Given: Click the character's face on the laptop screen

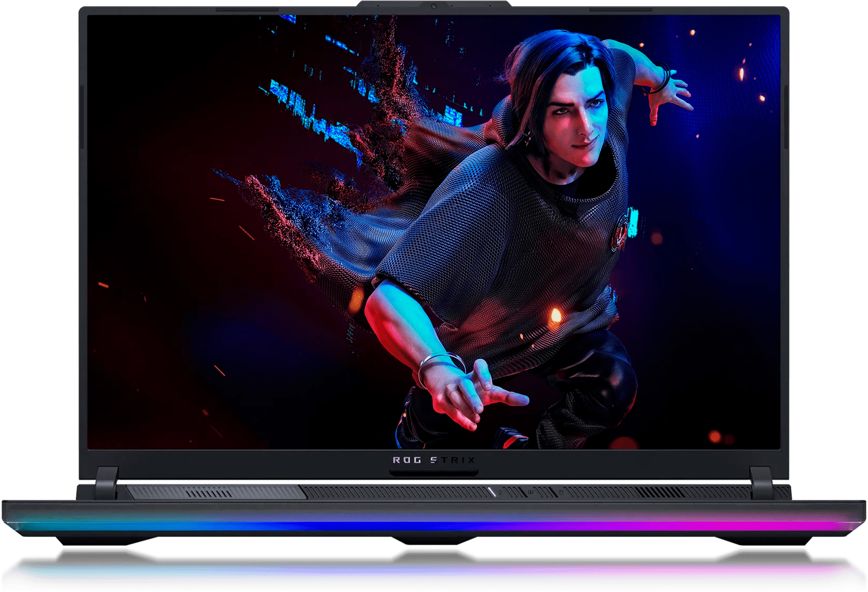Looking at the screenshot, I should [578, 116].
